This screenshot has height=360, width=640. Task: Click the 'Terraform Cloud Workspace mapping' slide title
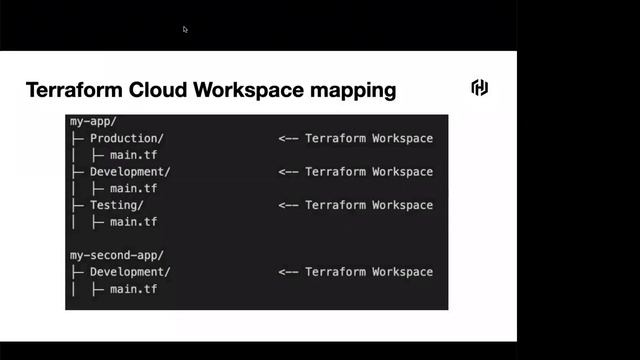[x=211, y=90]
